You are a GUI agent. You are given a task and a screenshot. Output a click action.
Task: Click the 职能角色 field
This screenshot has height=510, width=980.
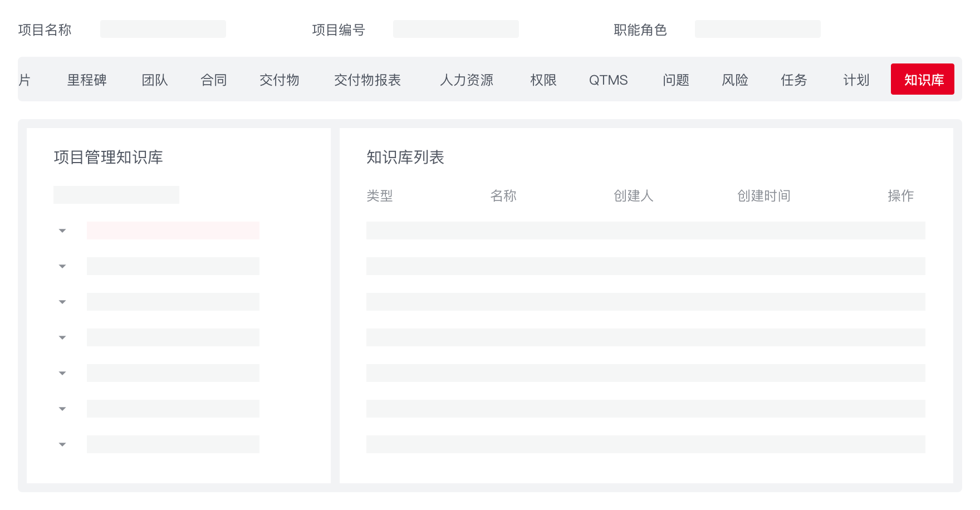pos(758,29)
